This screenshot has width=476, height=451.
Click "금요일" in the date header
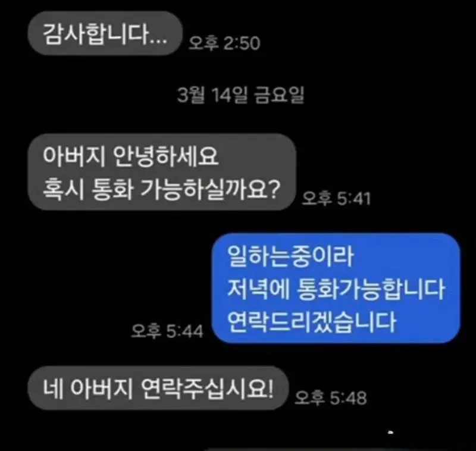(278, 95)
